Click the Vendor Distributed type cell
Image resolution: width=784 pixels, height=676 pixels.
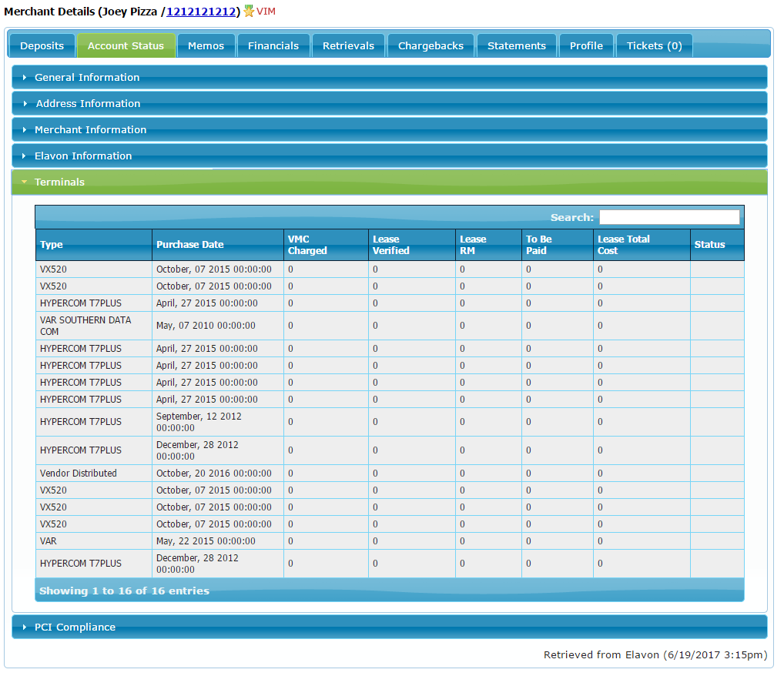(93, 473)
